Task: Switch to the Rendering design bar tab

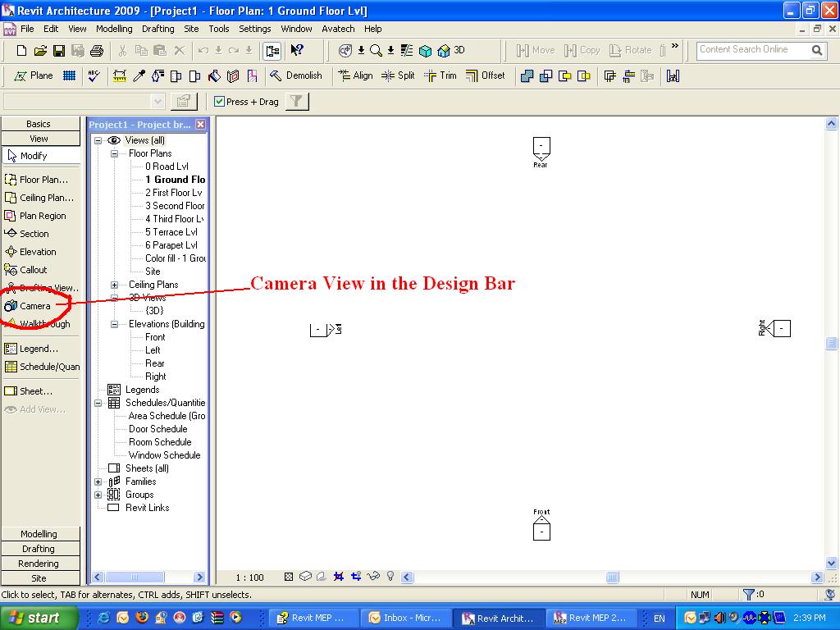Action: [39, 564]
